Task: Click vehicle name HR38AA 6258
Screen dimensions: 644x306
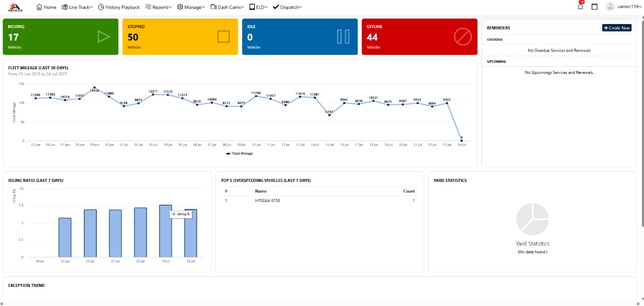Action: click(x=267, y=200)
